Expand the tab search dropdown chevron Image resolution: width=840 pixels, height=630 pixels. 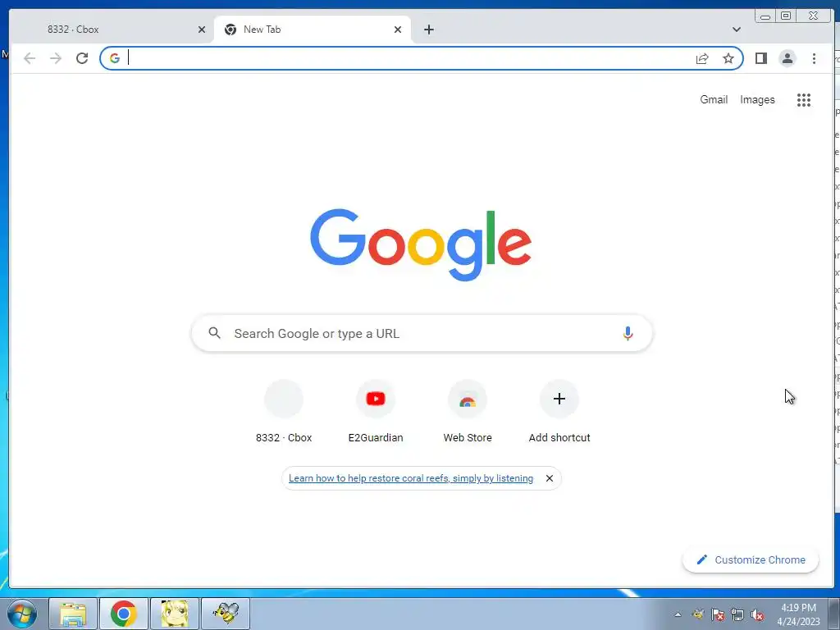tap(737, 30)
